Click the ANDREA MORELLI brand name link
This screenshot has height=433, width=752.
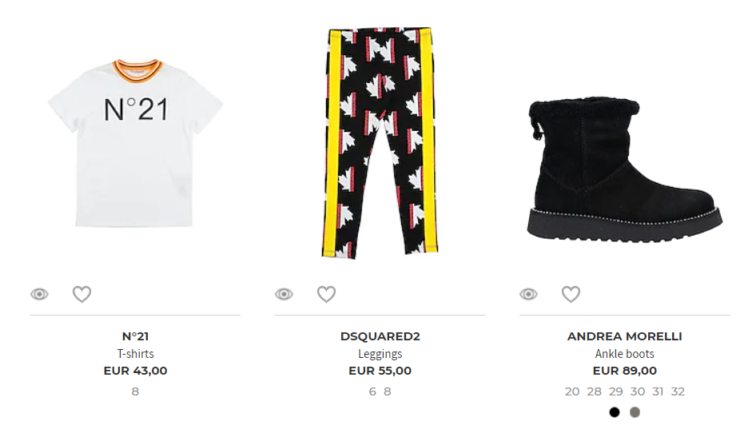pos(624,337)
